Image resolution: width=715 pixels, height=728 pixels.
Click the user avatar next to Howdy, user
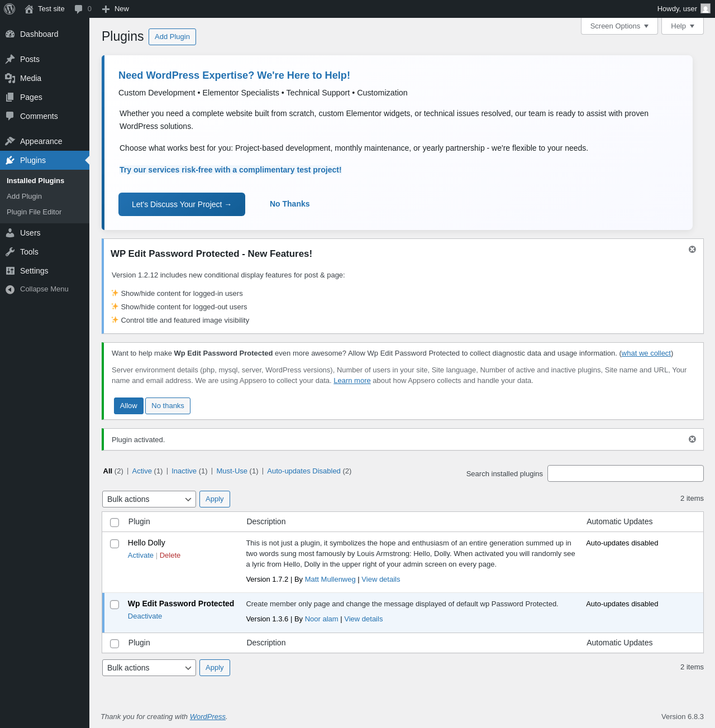706,8
